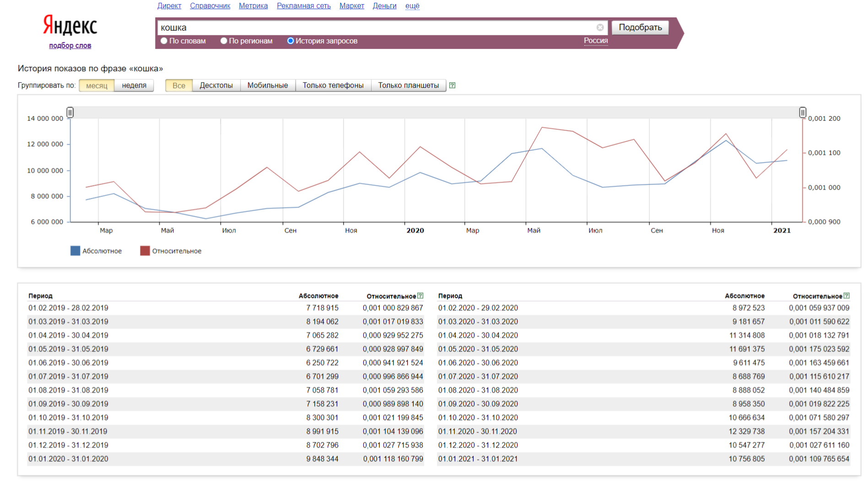Switch to the 'Только планшеты' tab
Viewport: 868px width, 488px height.
(x=409, y=86)
